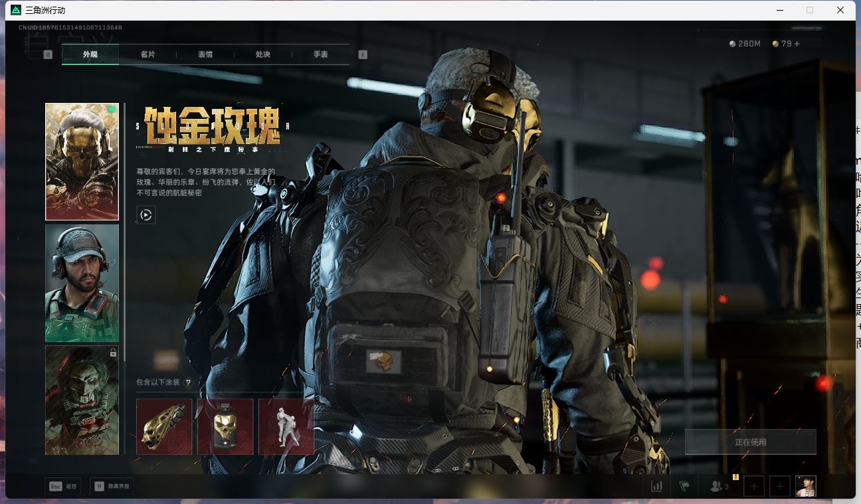The width and height of the screenshot is (861, 504).
Task: Select the bearded operator with cap skin
Action: tap(82, 282)
